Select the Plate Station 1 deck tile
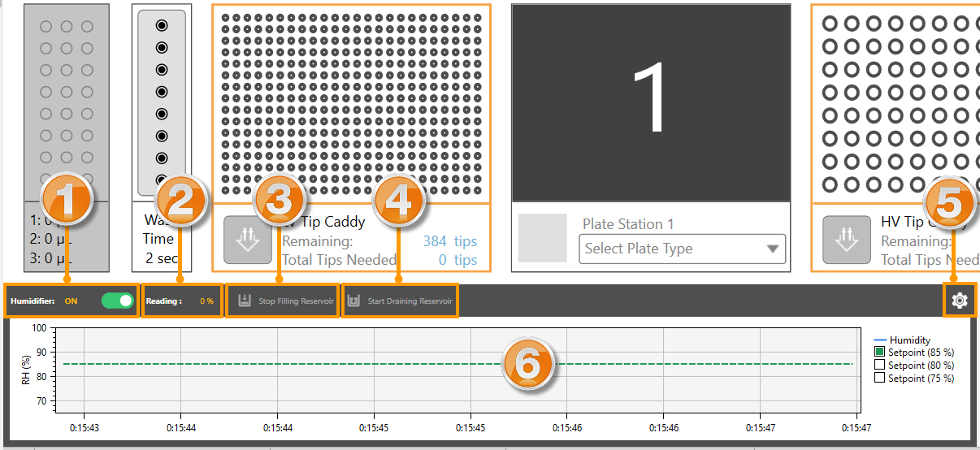 click(651, 102)
